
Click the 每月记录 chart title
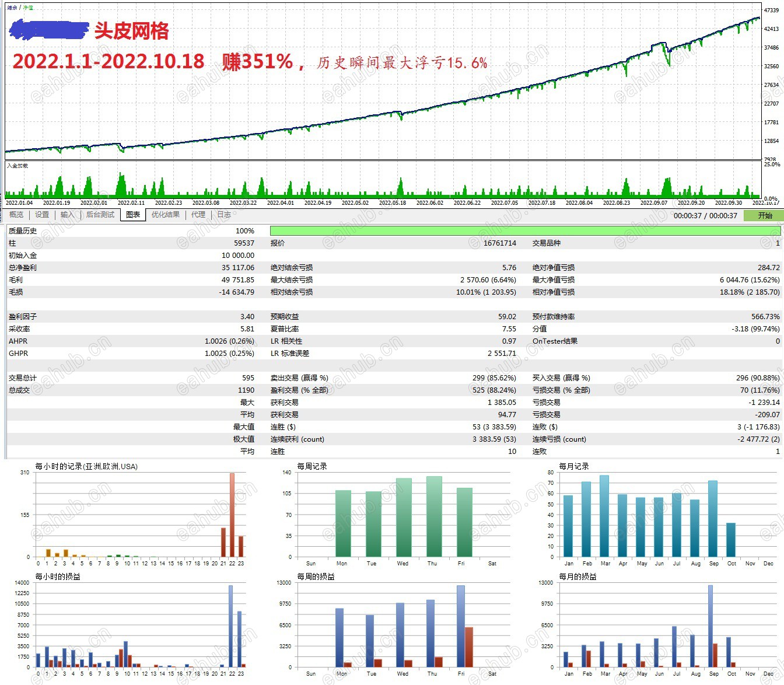(x=574, y=467)
